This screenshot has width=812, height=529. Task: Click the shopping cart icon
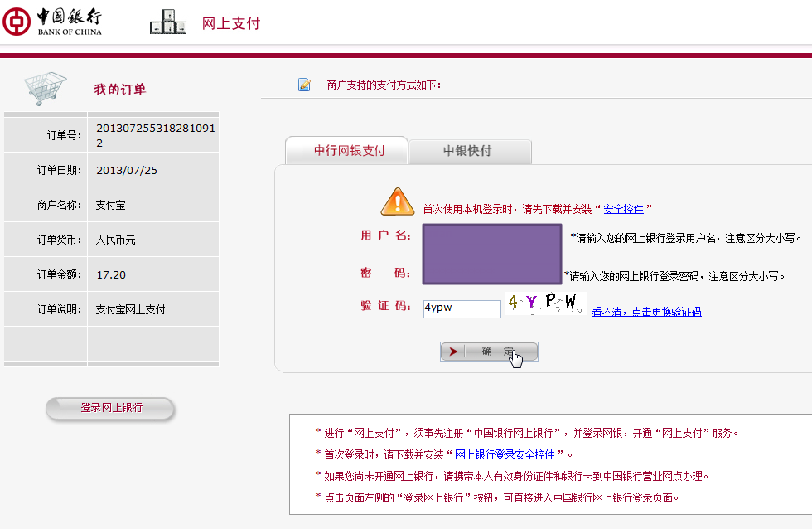coord(46,89)
